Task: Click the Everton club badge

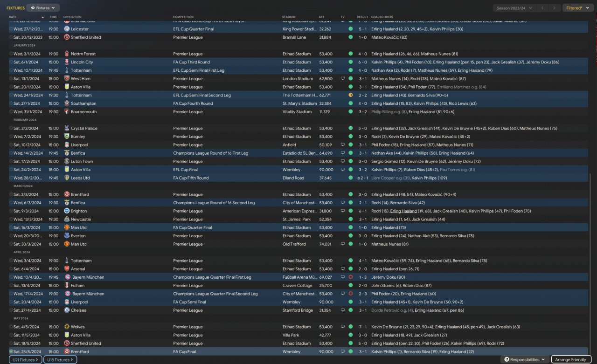Action: [x=67, y=236]
